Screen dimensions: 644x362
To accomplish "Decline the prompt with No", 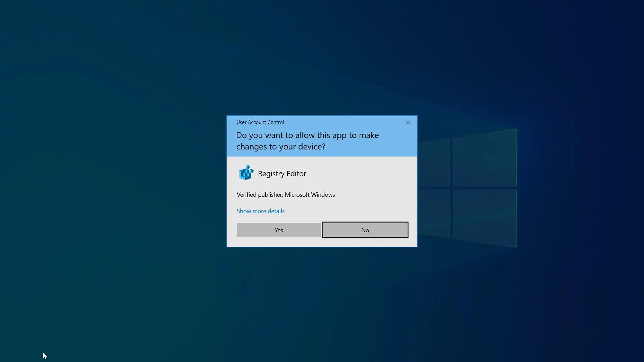I will [x=365, y=230].
